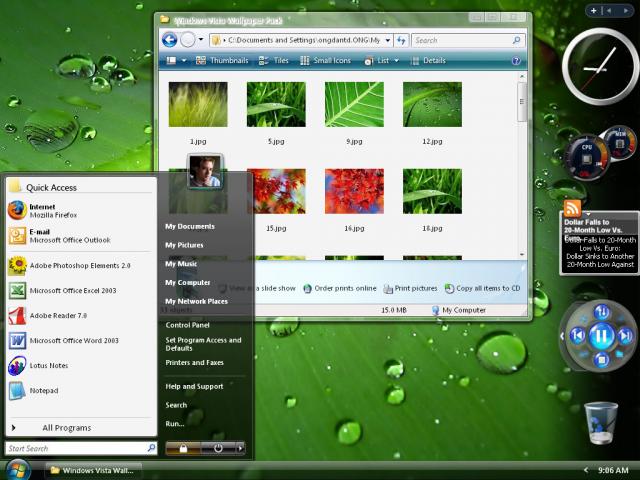Select the 5.jpg thumbnail
The image size is (640, 480).
coord(276,104)
